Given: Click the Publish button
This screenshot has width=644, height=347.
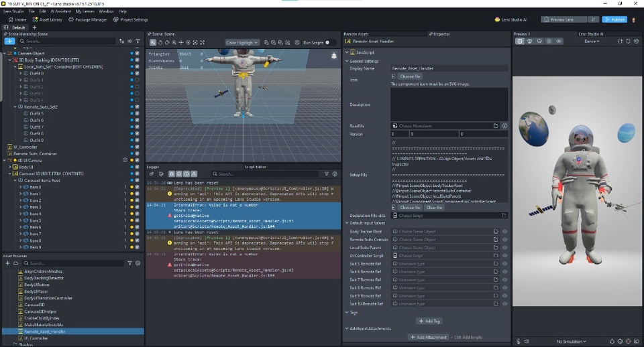Looking at the screenshot, I should [x=614, y=19].
